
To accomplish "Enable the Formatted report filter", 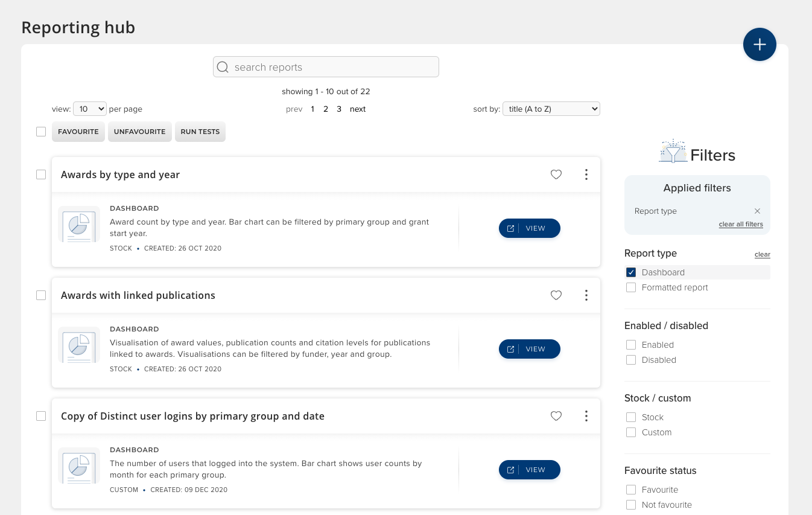I will pos(631,288).
